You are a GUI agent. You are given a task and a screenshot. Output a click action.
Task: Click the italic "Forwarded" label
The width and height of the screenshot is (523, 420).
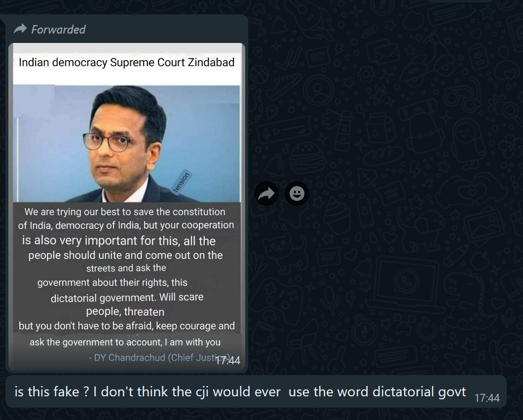click(x=58, y=29)
